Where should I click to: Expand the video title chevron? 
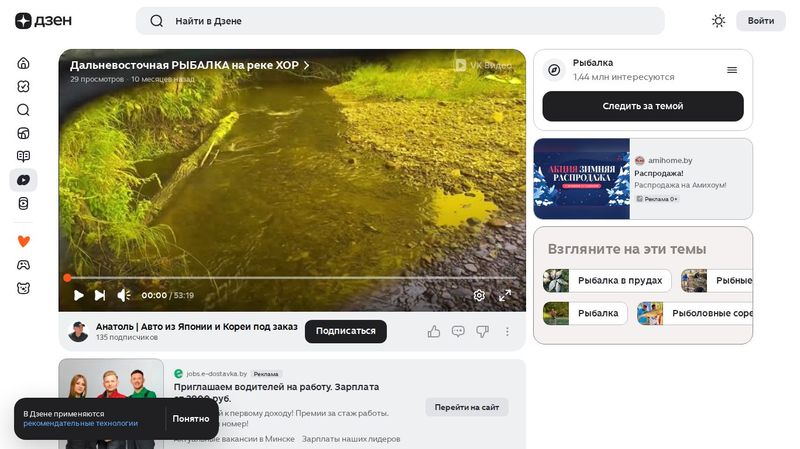[x=307, y=65]
